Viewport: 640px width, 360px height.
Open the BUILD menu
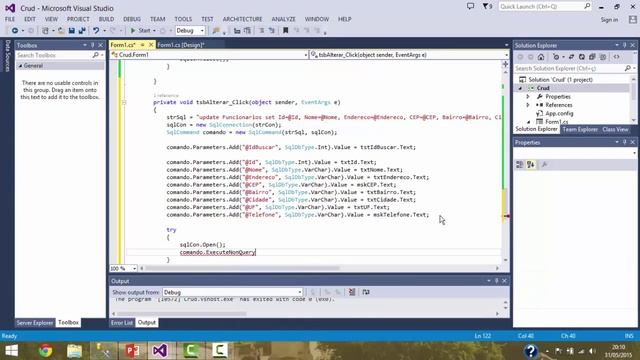point(106,19)
